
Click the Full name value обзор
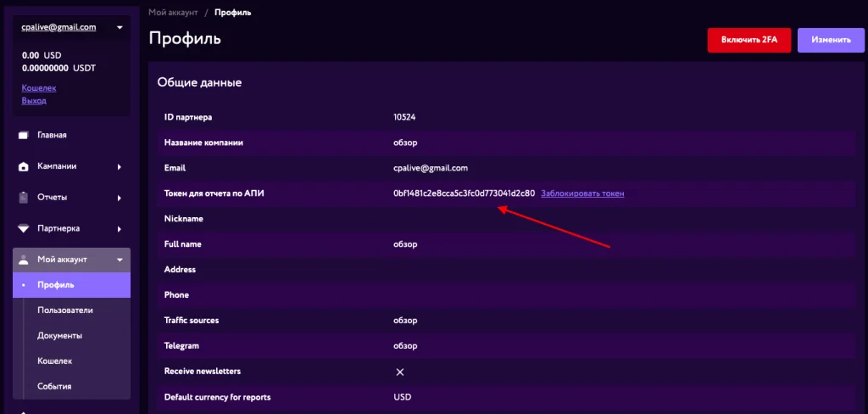pyautogui.click(x=405, y=243)
